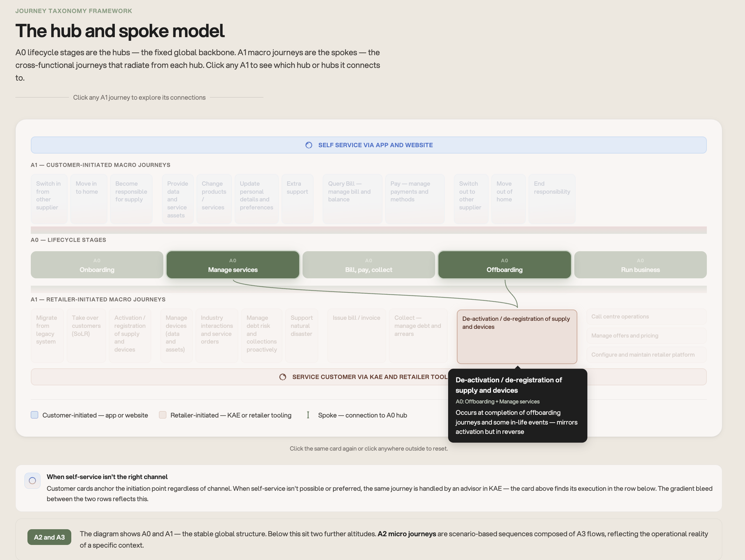Open the End responsibility card
This screenshot has width=745, height=560.
552,199
